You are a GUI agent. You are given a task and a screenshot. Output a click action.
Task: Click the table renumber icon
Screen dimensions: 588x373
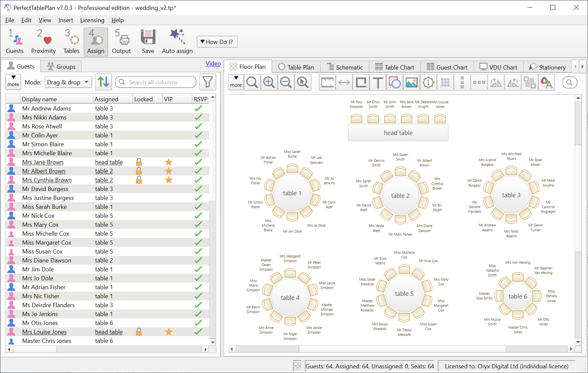[x=429, y=83]
